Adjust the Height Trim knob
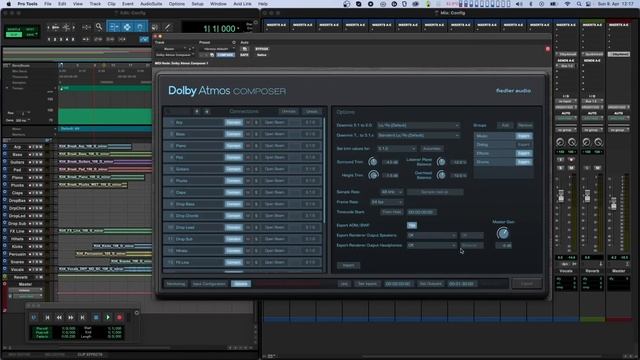Image resolution: width=640 pixels, height=360 pixels. click(373, 175)
